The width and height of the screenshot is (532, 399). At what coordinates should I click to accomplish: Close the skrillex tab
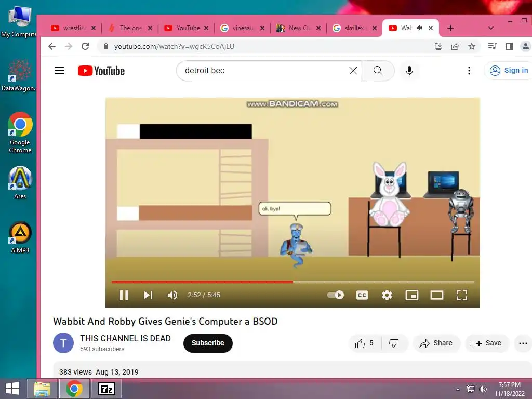coord(375,28)
